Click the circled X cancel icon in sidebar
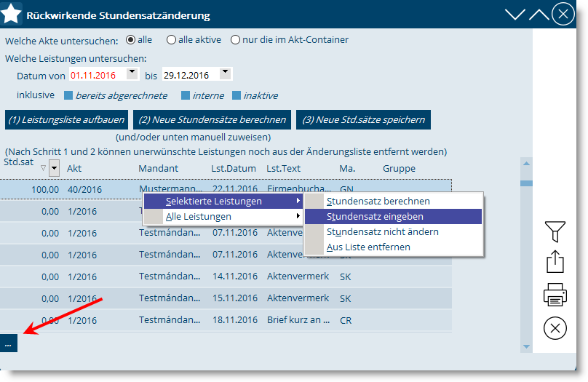The width and height of the screenshot is (588, 382). pos(555,328)
